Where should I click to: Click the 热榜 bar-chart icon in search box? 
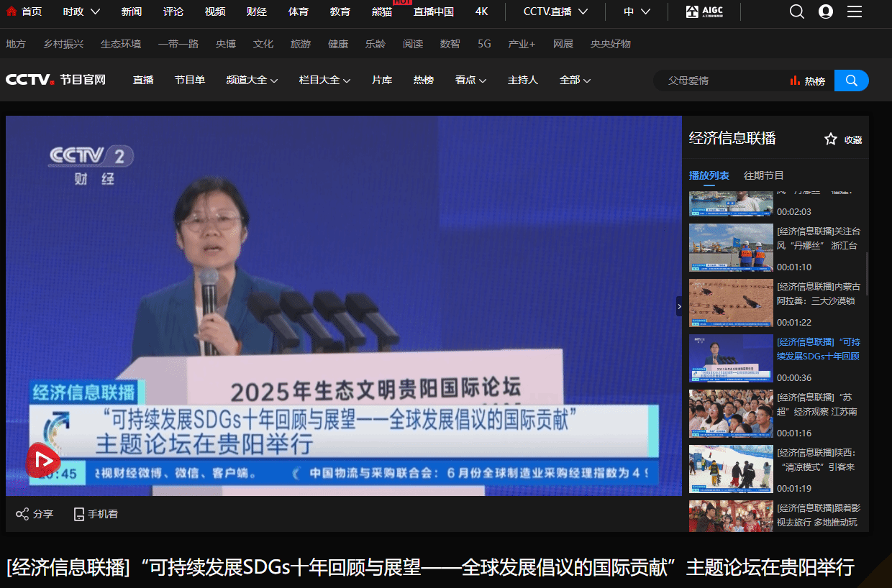point(795,81)
